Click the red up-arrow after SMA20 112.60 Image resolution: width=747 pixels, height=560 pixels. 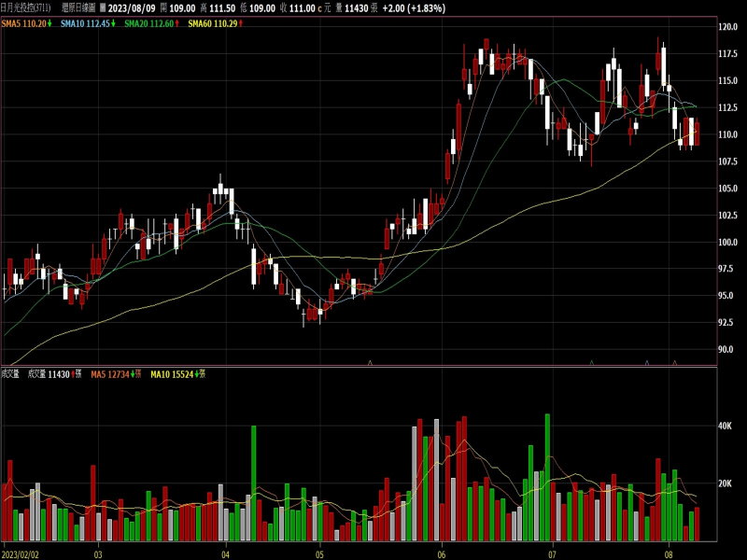[177, 23]
